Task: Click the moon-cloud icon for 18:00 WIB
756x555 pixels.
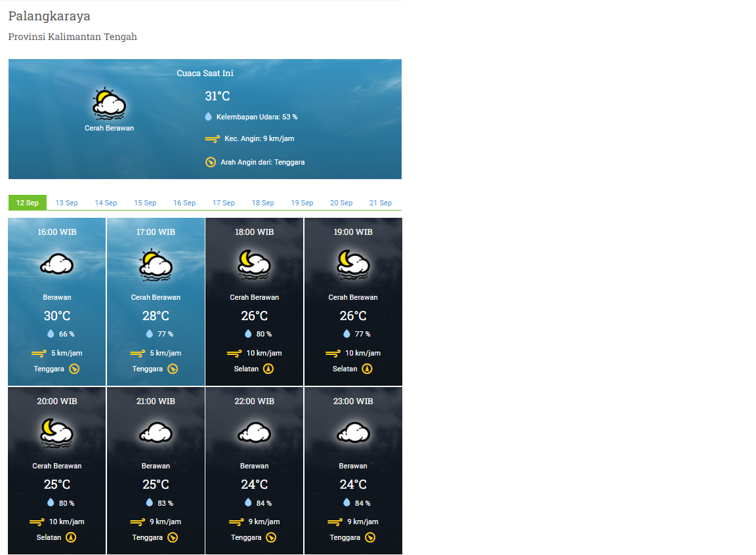Action: click(x=254, y=264)
